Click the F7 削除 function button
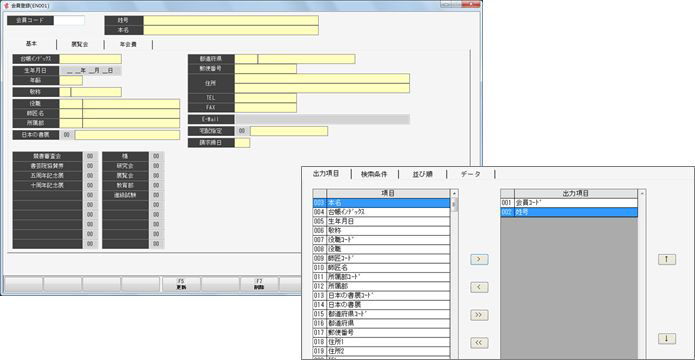 [259, 284]
